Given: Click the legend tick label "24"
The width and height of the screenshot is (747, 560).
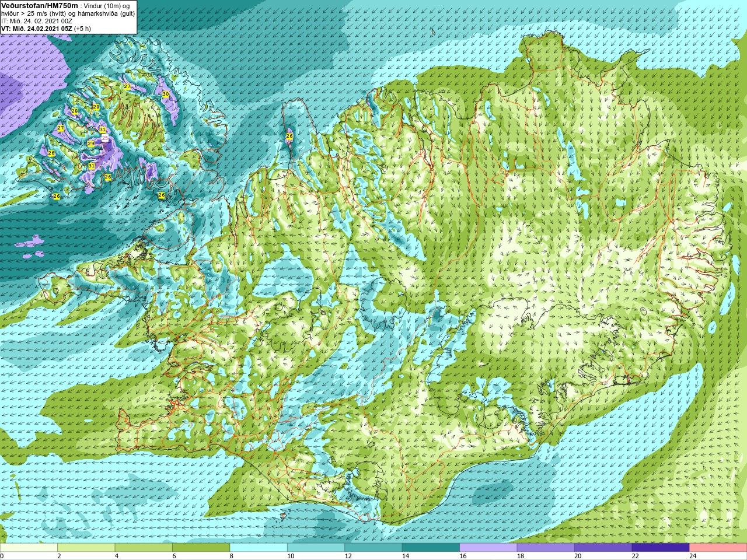Looking at the screenshot, I should 693,556.
